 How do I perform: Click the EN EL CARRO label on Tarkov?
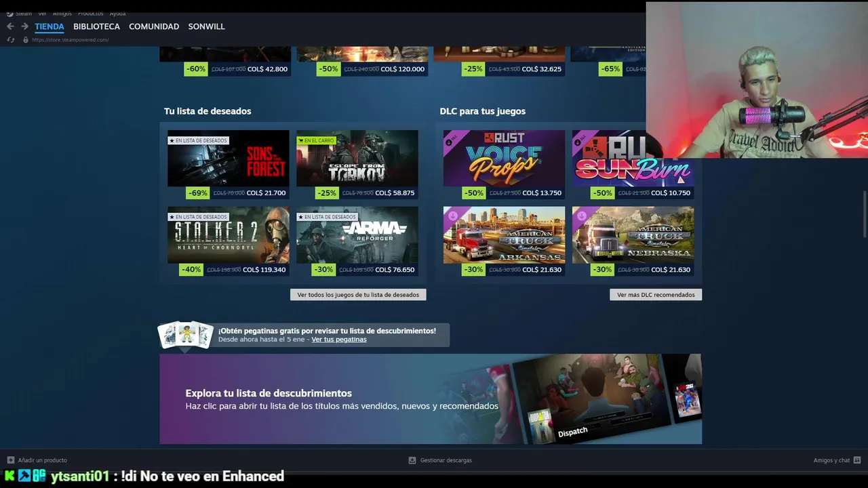click(317, 140)
